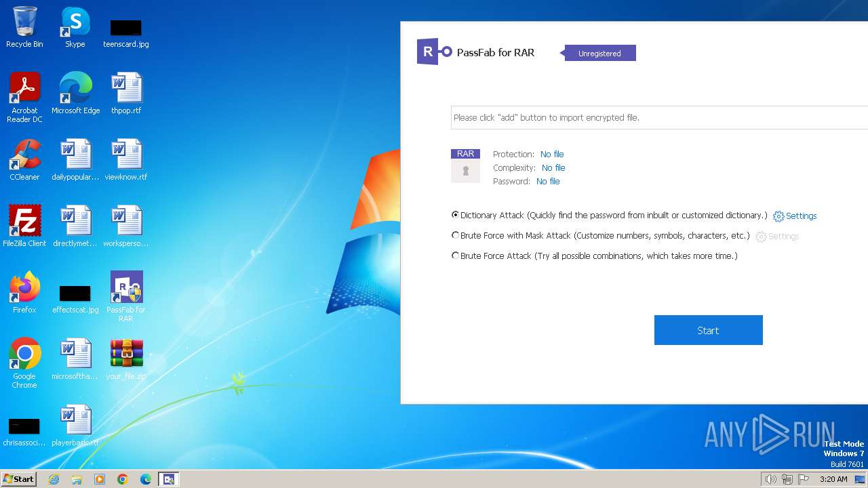The image size is (868, 488).
Task: Click Show Desktop at taskbar end
Action: [x=861, y=479]
